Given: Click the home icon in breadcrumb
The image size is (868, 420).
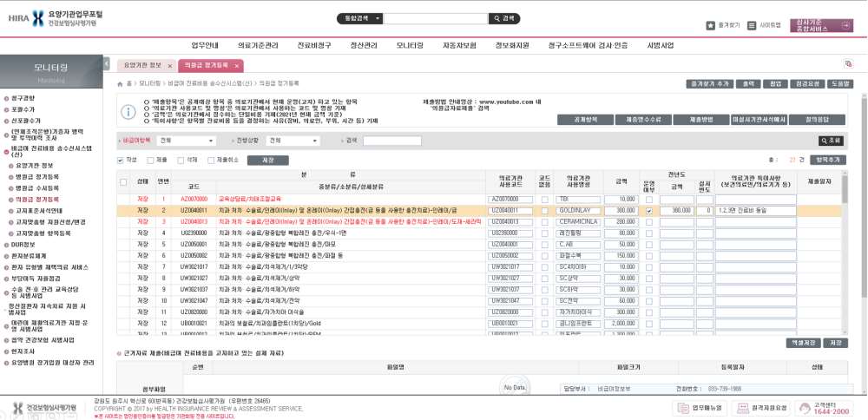Looking at the screenshot, I should point(120,83).
